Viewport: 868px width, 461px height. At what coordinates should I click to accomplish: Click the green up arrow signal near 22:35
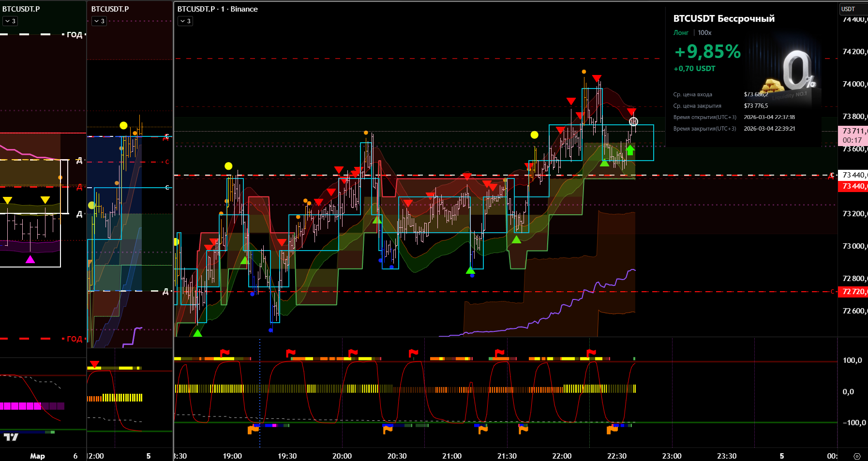pyautogui.click(x=629, y=150)
